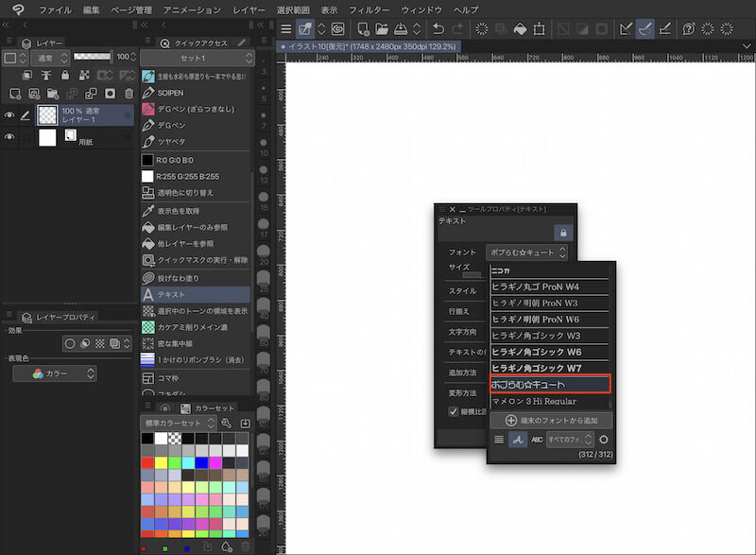Select the SOIPEN pen tool
Viewport: 756px width, 555px height.
(196, 93)
